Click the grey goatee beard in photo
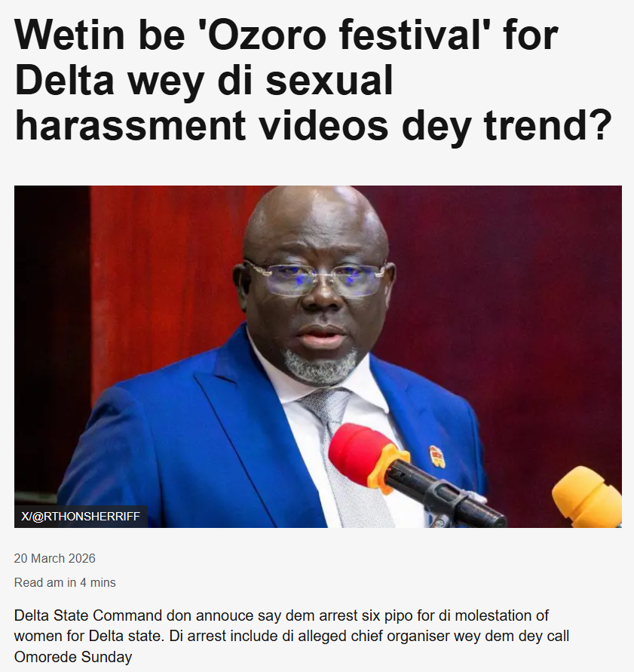The width and height of the screenshot is (634, 672). coord(319,364)
